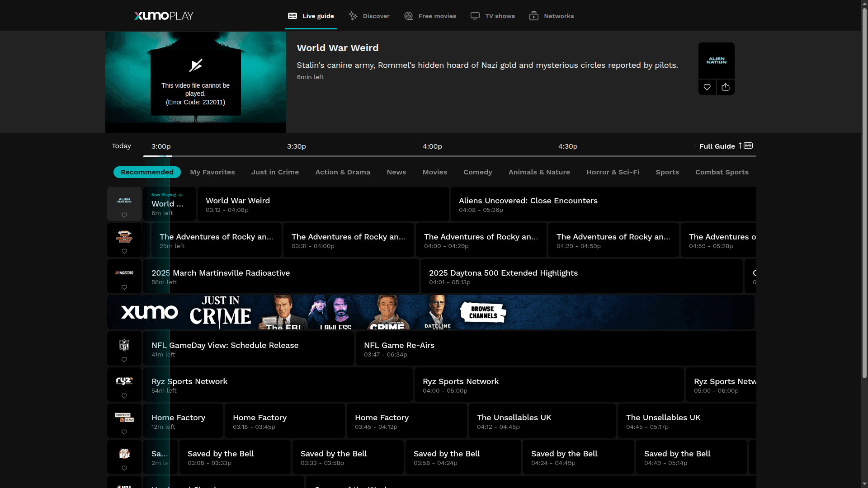This screenshot has width=868, height=488.
Task: Click the Discover sparkle icon
Action: pyautogui.click(x=353, y=16)
